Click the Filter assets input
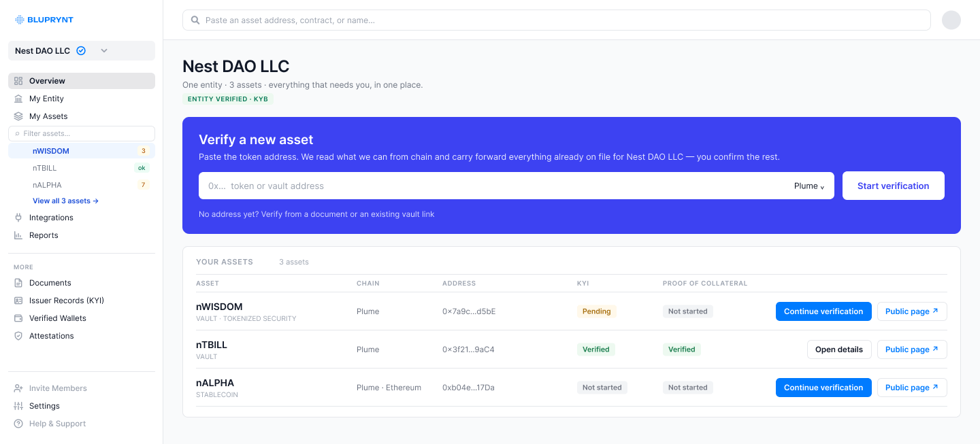 pos(82,134)
